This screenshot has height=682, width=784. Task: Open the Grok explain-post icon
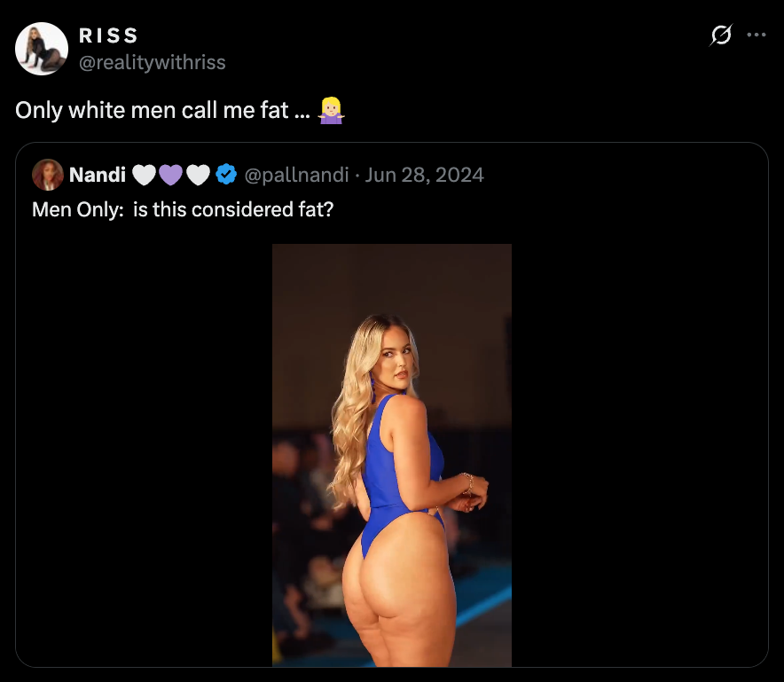click(x=721, y=35)
